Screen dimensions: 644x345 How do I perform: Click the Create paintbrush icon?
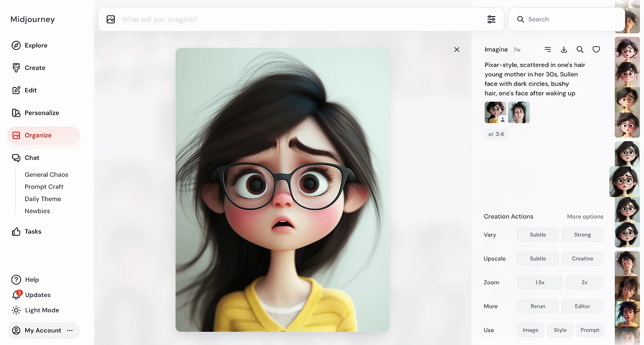pyautogui.click(x=16, y=68)
